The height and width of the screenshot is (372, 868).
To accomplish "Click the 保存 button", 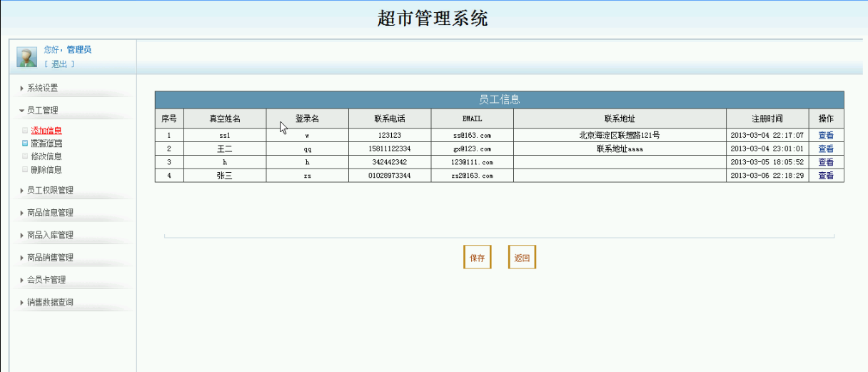I will point(478,257).
